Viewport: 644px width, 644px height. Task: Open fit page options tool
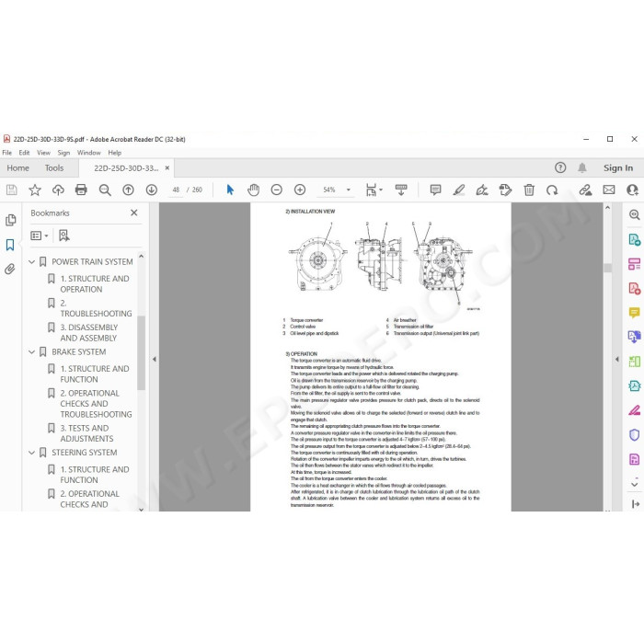(374, 190)
